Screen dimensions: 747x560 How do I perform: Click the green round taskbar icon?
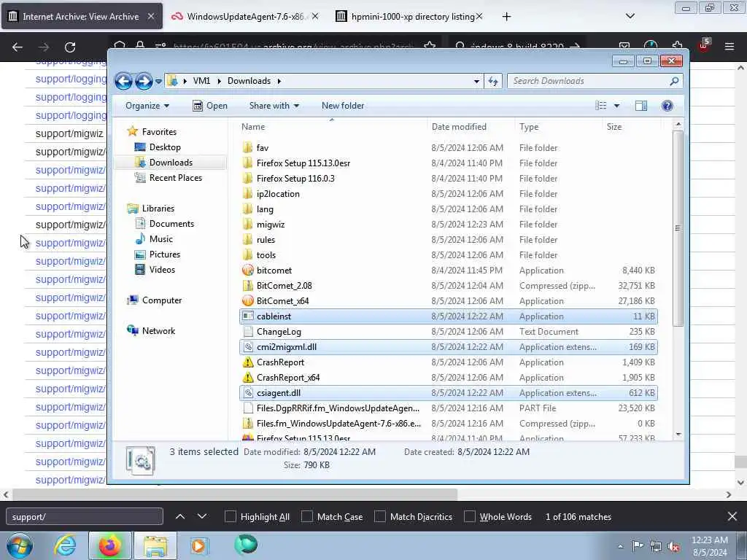246,545
